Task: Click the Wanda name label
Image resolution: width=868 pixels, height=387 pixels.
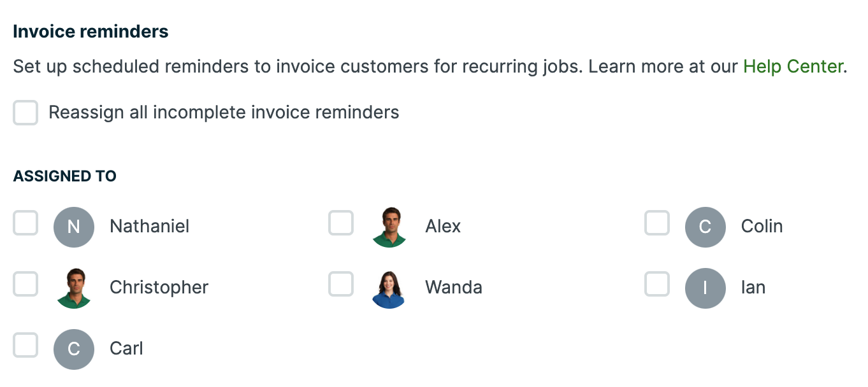Action: coord(454,288)
